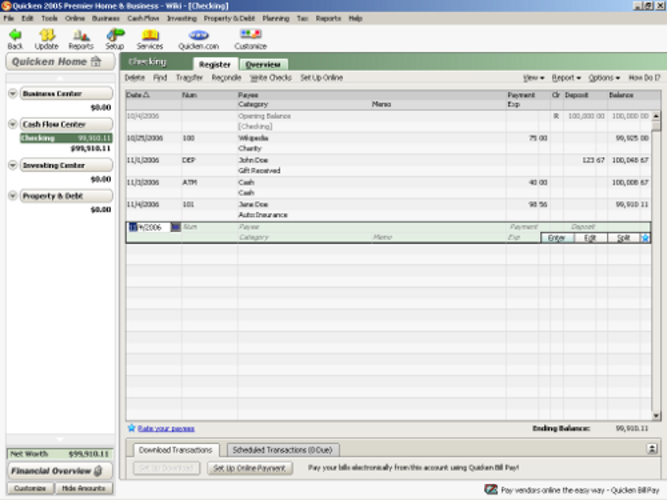
Task: Collapse the Business Center section
Action: tap(13, 94)
